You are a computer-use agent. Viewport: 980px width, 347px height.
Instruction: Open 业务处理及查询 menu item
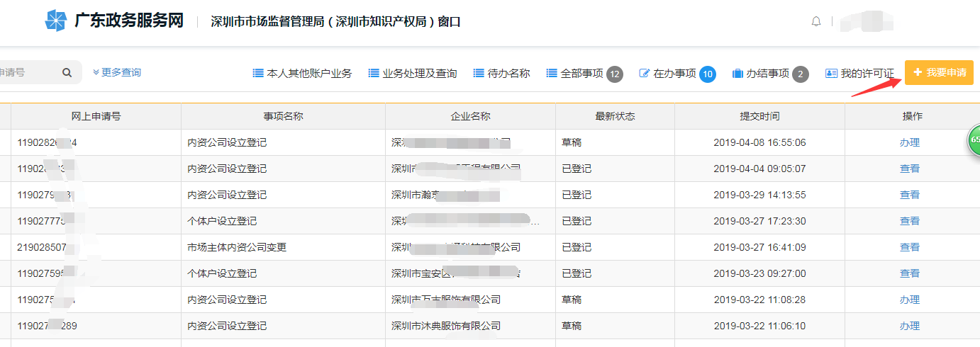tap(413, 74)
